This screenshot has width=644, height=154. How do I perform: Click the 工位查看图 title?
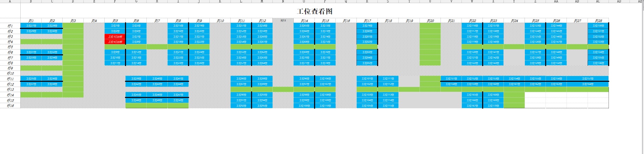[x=314, y=11]
